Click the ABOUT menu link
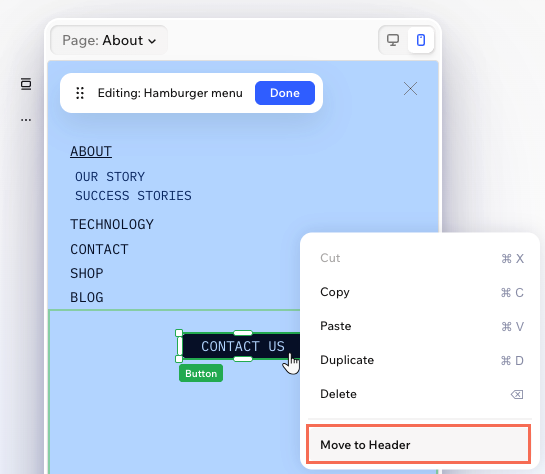Screen dimensions: 545x474 91,152
